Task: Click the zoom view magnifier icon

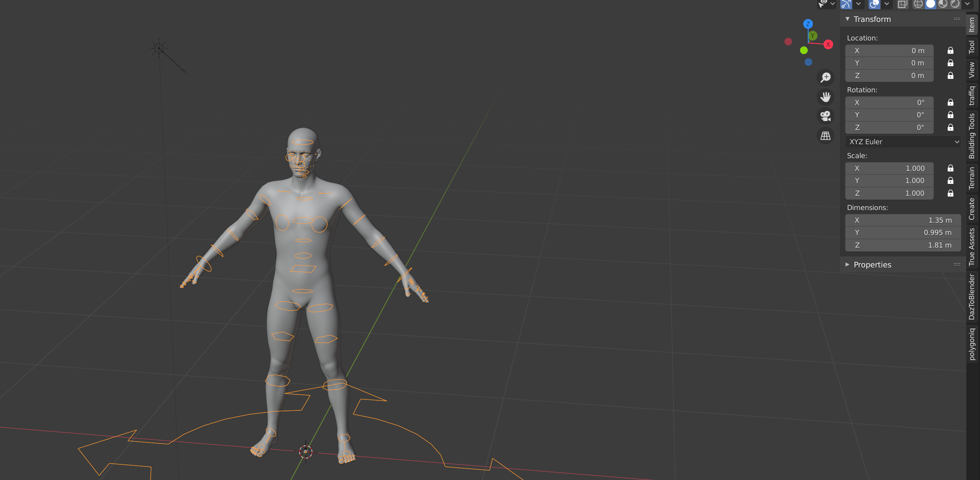Action: (x=826, y=77)
